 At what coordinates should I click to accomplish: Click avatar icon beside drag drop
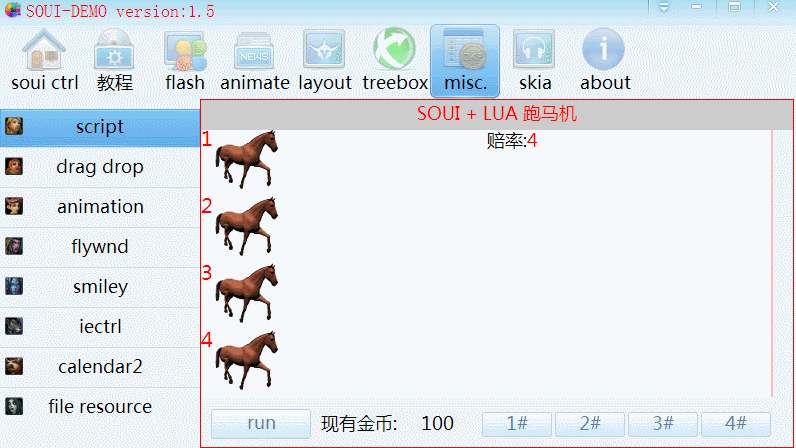14,166
